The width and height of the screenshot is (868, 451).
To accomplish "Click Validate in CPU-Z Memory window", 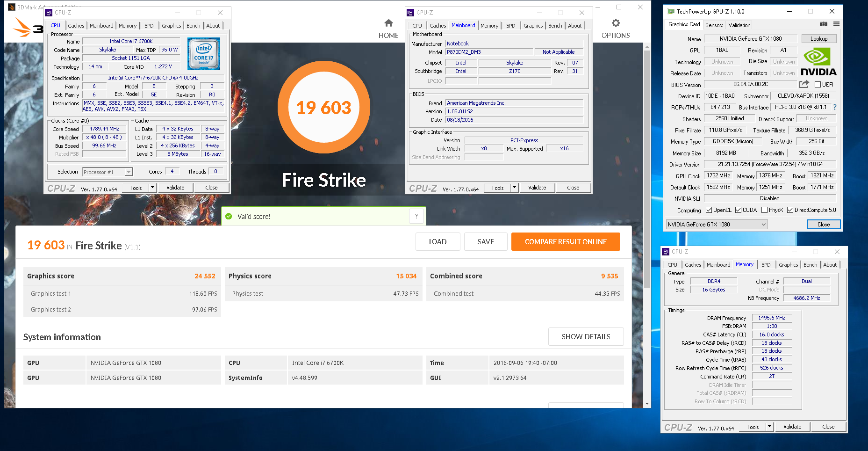I will [792, 427].
